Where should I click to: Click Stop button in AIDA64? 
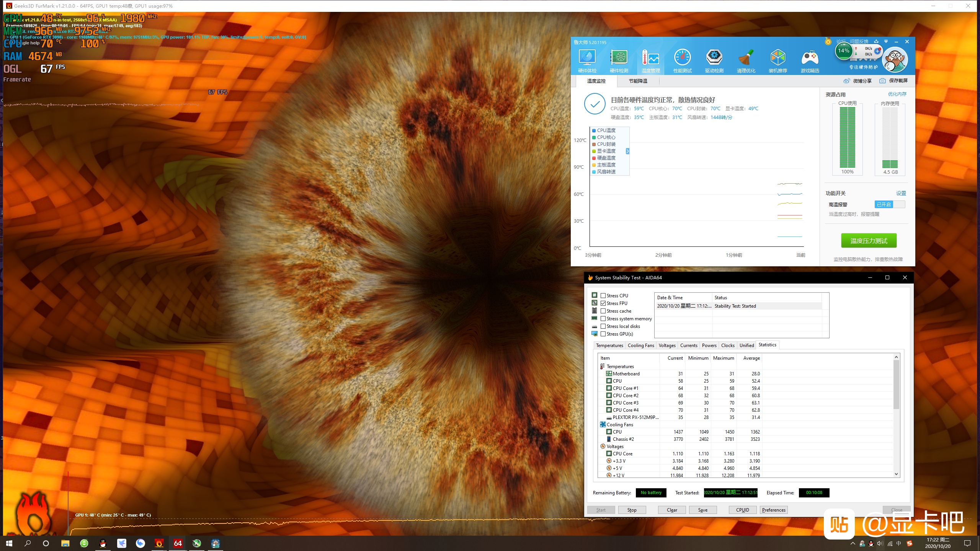point(632,510)
